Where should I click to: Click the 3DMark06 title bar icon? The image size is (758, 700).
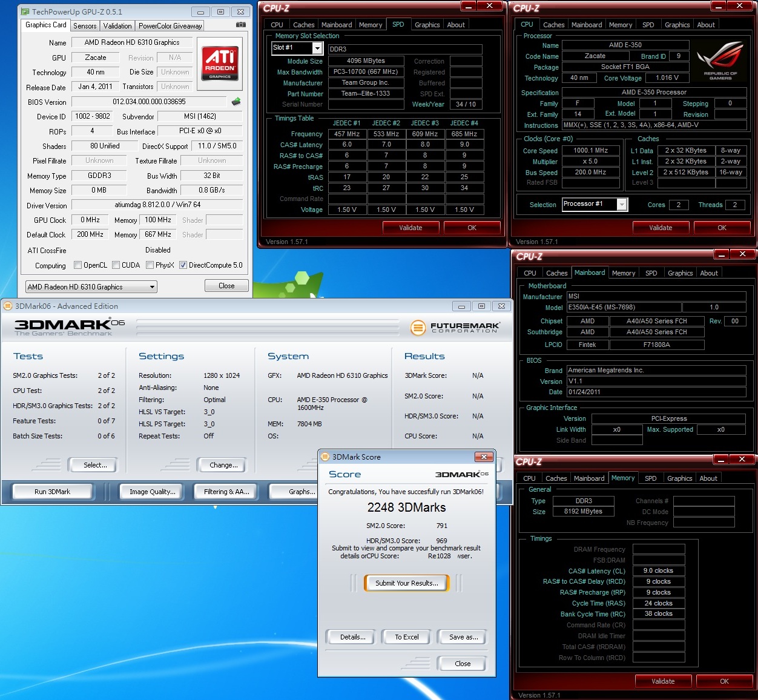(x=8, y=306)
